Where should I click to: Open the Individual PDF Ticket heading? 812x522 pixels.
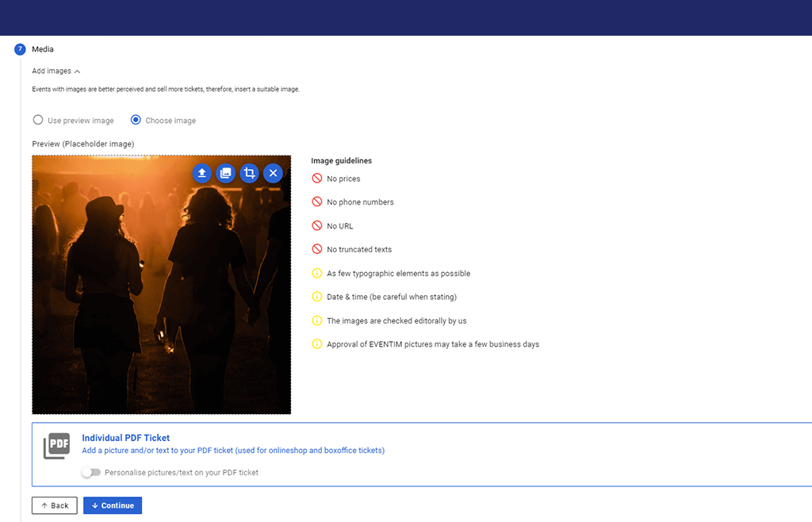point(125,438)
